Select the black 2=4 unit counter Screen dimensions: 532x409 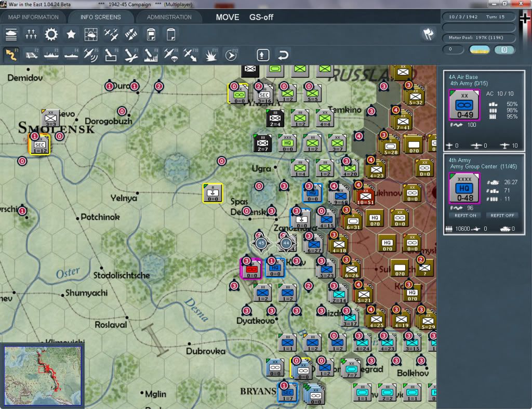[275, 118]
